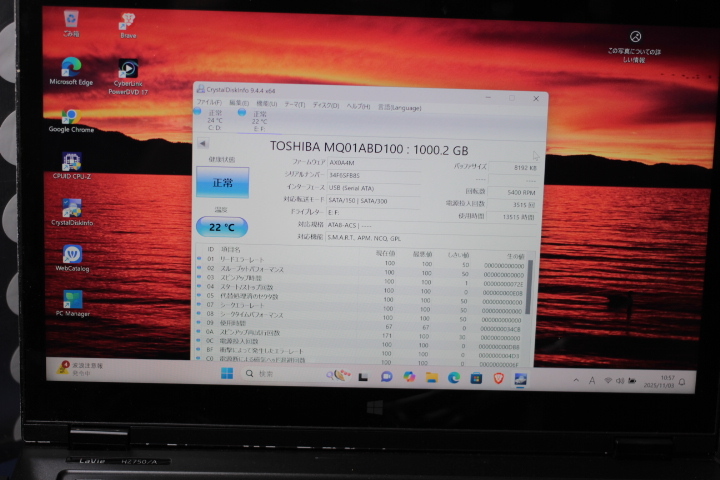The width and height of the screenshot is (720, 480).
Task: Select S.M.A.R.T. row 09 使用時間
Action: 360,325
